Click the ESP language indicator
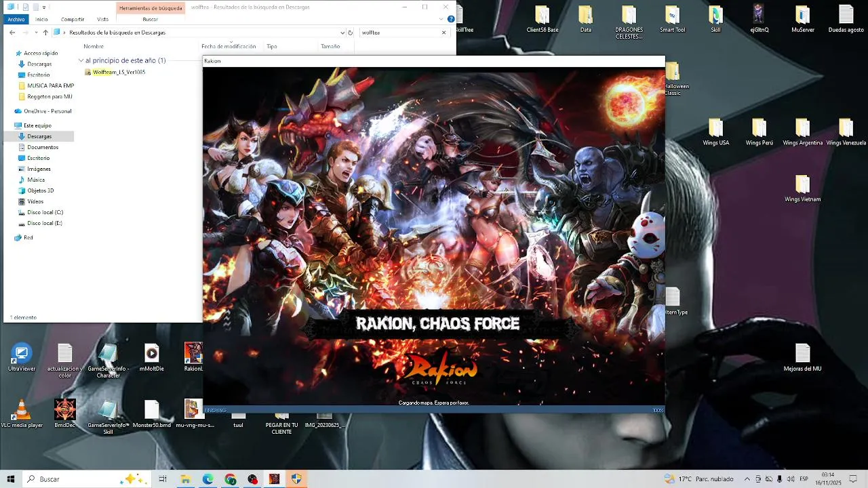 click(804, 479)
